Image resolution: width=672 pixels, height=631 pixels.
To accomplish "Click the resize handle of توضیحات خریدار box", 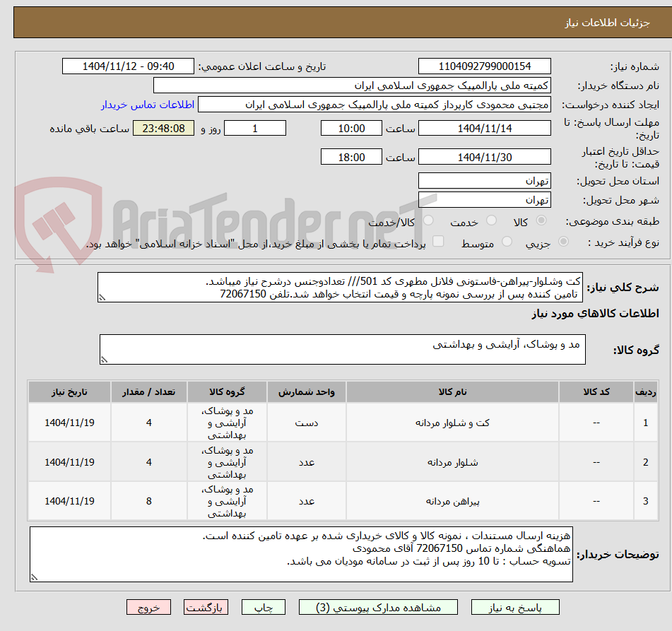I will (35, 577).
